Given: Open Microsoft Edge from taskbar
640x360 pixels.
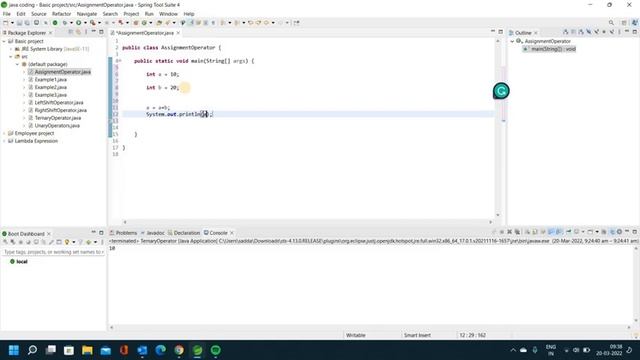Looking at the screenshot, I should [x=160, y=350].
